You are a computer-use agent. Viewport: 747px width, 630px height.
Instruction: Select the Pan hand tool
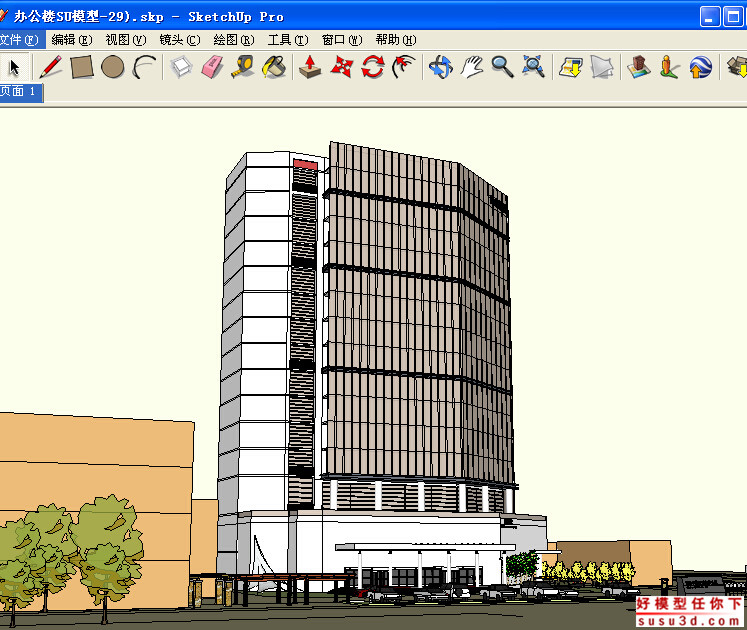pyautogui.click(x=472, y=67)
